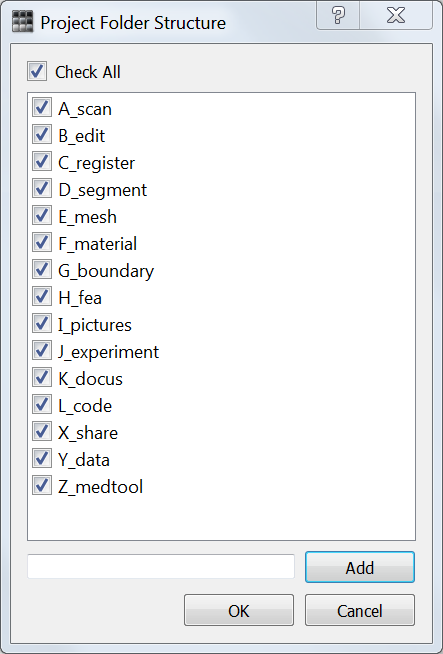
Task: Uncheck the Z_medtool checkbox
Action: click(x=42, y=486)
